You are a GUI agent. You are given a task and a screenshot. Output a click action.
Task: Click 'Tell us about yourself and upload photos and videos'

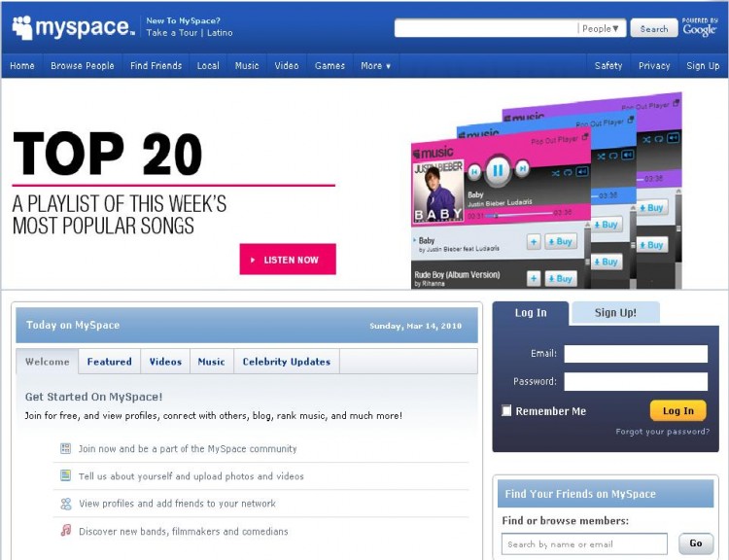191,476
